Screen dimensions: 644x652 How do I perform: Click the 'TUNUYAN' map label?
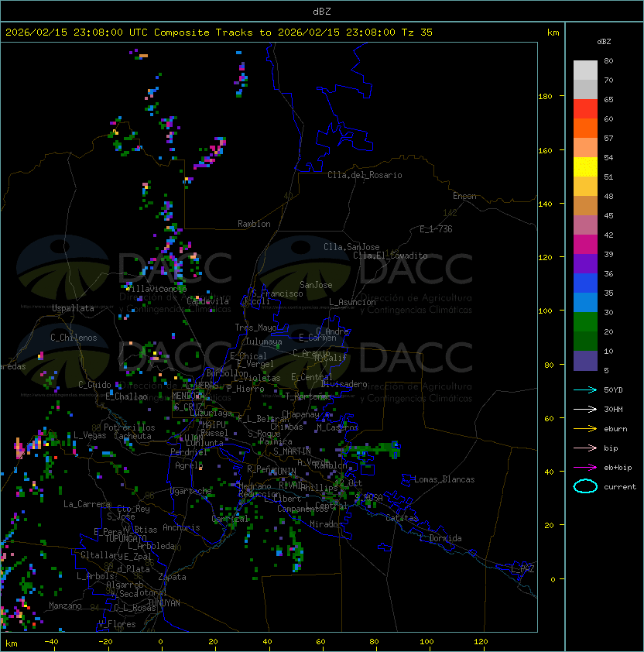click(x=164, y=603)
